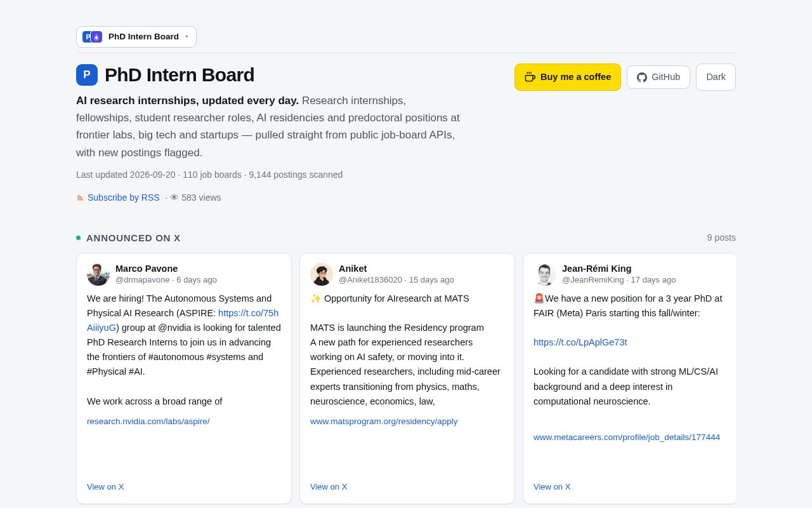The height and width of the screenshot is (508, 812).
Task: Open the GitHub link button
Action: tap(658, 77)
